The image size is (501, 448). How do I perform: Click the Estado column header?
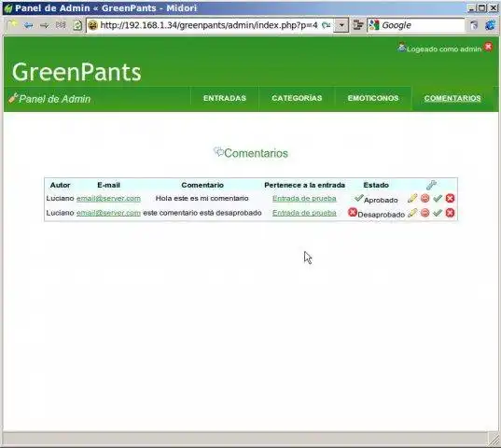click(x=376, y=185)
